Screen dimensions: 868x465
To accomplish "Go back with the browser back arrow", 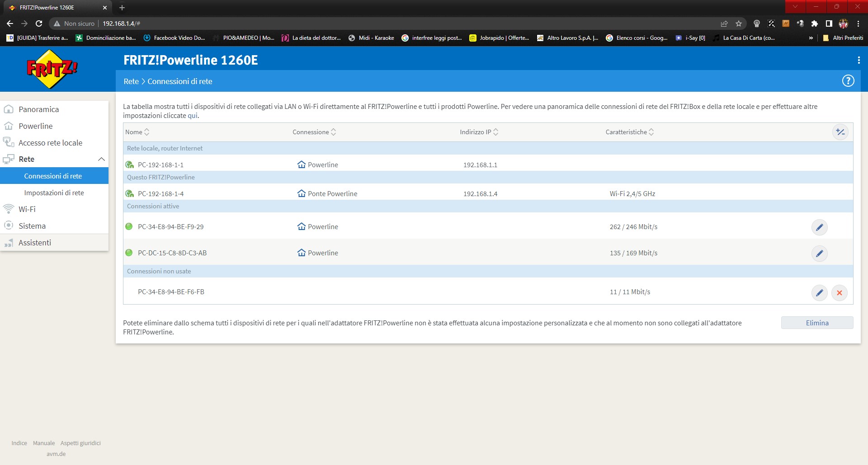I will (x=10, y=23).
